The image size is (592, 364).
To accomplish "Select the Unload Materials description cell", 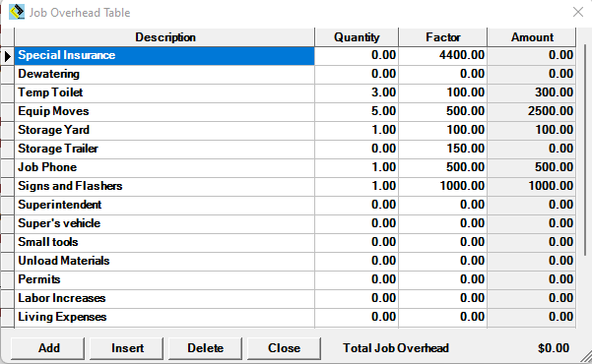I will tap(164, 261).
